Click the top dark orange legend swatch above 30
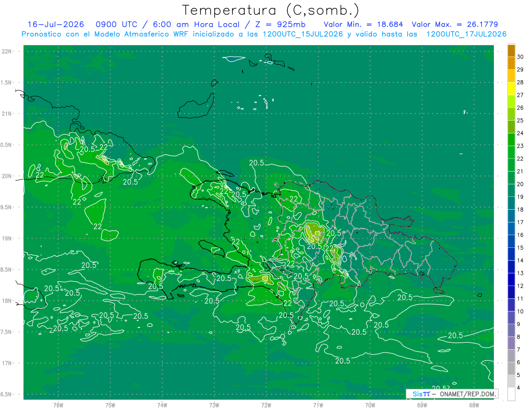The width and height of the screenshot is (532, 411). (511, 51)
